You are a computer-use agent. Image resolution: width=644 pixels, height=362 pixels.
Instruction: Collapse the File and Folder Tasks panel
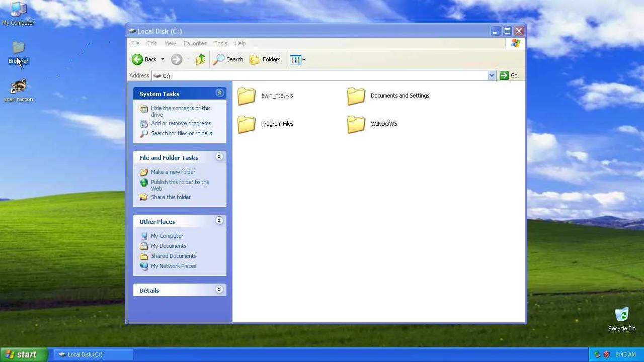pos(219,157)
